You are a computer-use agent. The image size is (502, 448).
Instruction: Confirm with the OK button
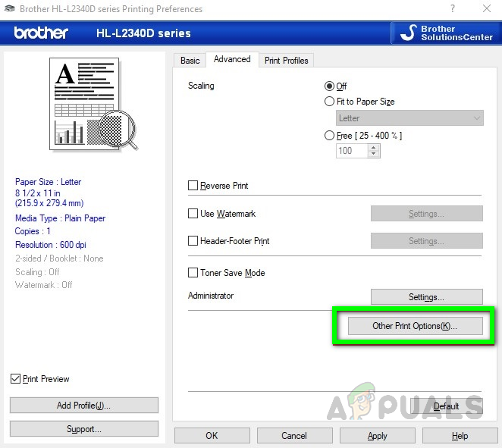click(x=212, y=436)
